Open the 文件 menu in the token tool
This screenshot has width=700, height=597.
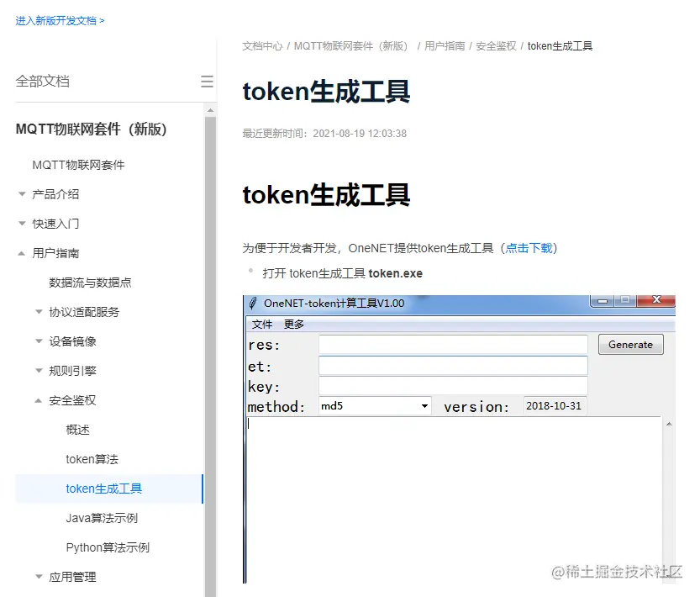pyautogui.click(x=261, y=324)
